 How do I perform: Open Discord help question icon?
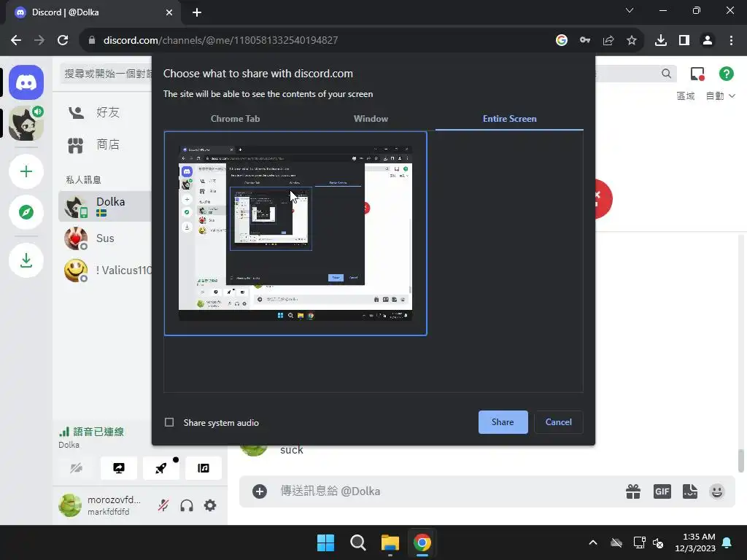pyautogui.click(x=726, y=74)
